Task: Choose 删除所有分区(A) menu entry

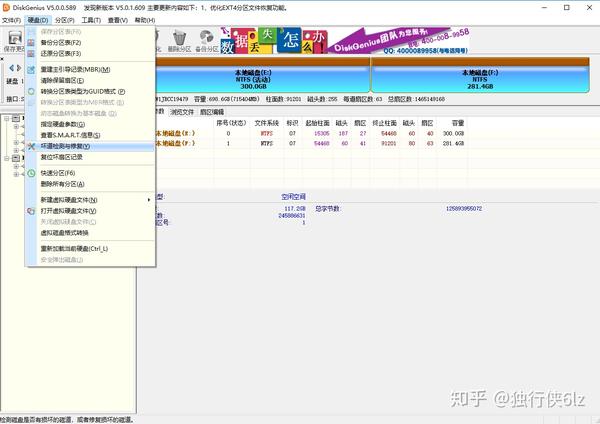Action: coord(90,184)
